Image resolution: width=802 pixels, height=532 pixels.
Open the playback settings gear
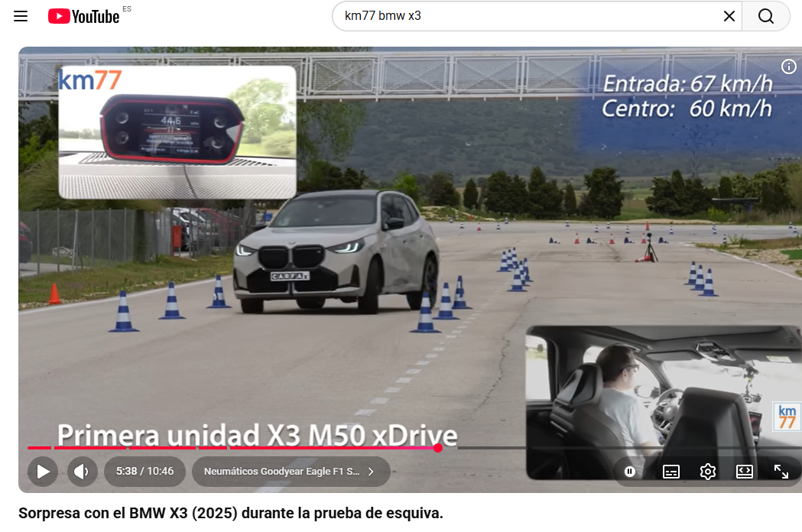pyautogui.click(x=707, y=472)
